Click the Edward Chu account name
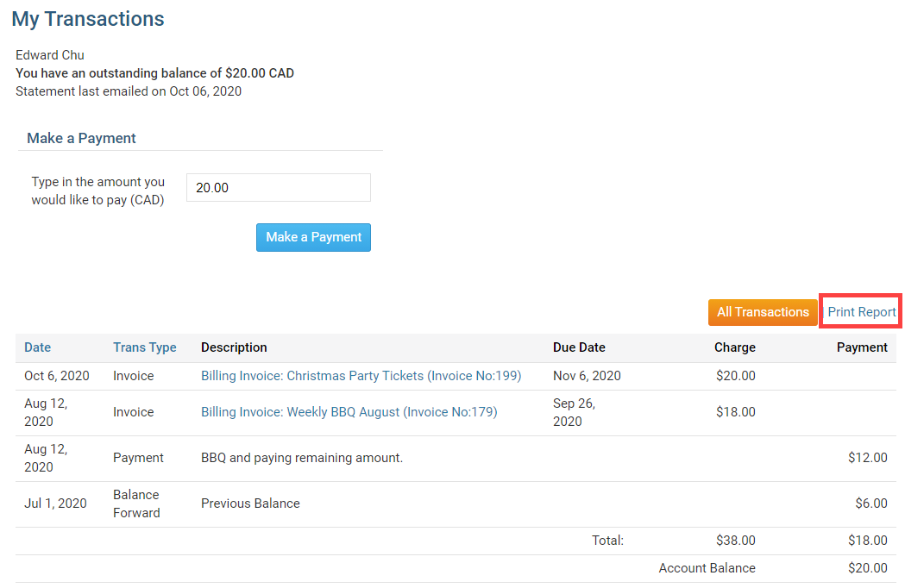Viewport: 905px width, 588px height. pyautogui.click(x=50, y=55)
